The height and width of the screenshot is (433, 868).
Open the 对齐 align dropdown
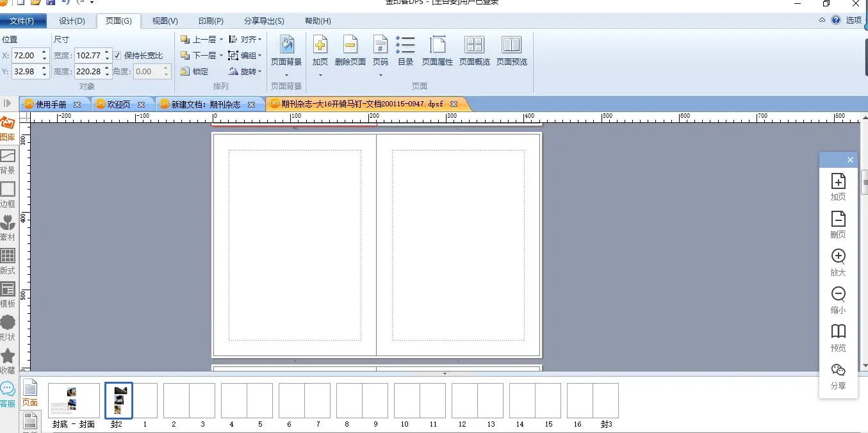(x=245, y=40)
